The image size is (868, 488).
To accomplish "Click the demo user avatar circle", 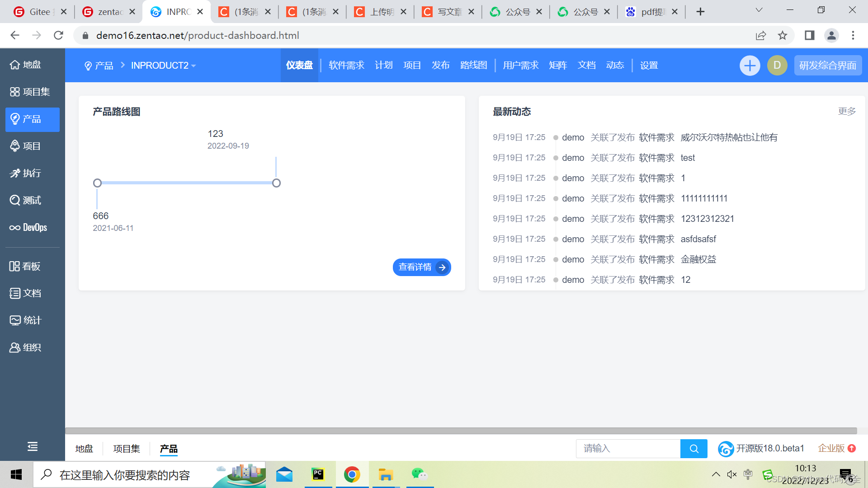I will 777,65.
